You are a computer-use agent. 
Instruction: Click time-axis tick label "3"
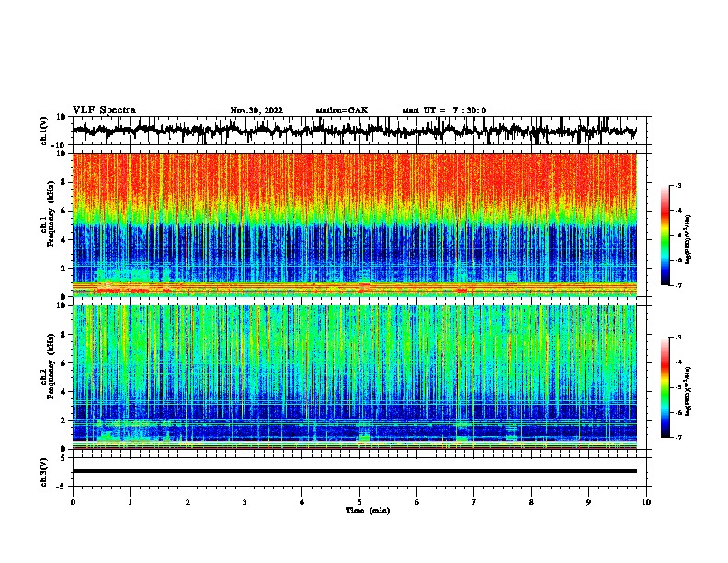245,502
